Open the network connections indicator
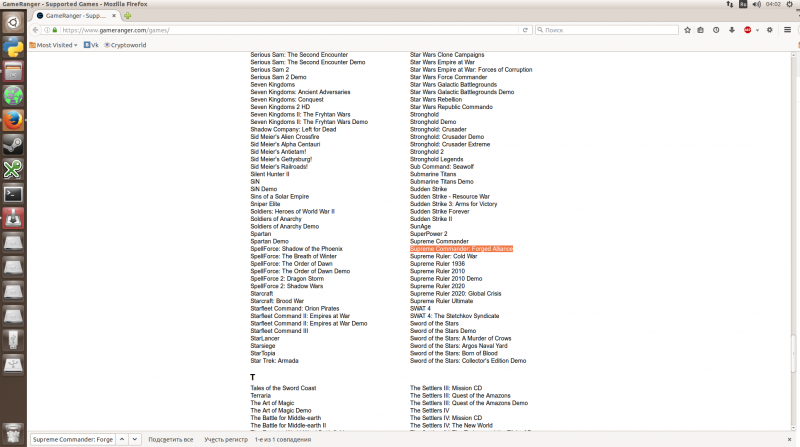 tap(730, 4)
